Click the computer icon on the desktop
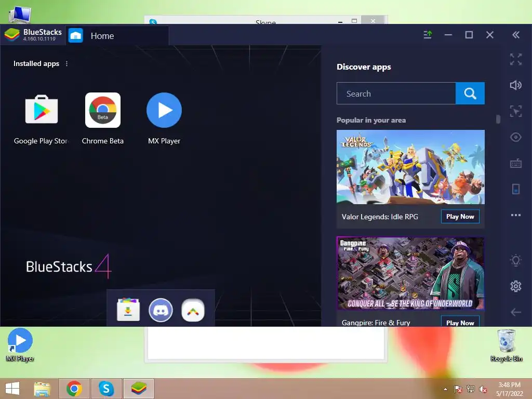The height and width of the screenshot is (399, 532). click(x=20, y=14)
